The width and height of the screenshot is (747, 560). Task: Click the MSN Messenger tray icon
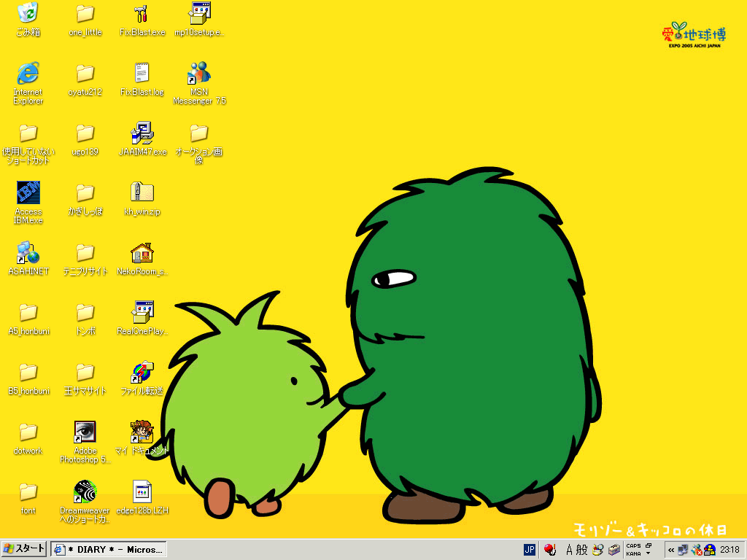click(697, 550)
